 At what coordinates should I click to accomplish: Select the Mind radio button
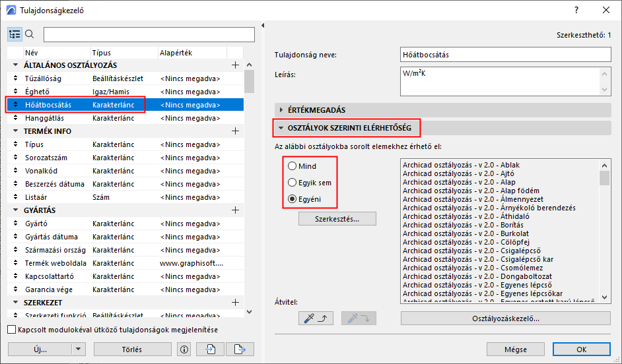[x=293, y=166]
